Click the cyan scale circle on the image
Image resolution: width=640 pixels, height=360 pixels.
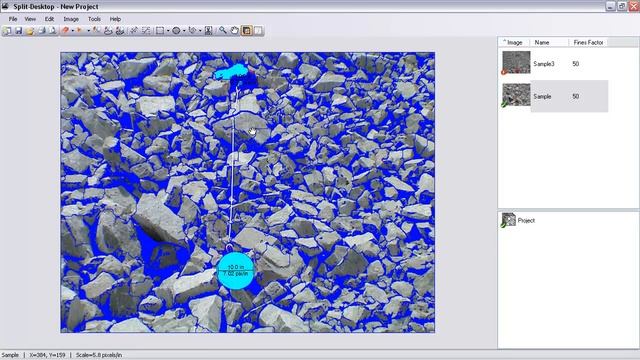coord(236,271)
